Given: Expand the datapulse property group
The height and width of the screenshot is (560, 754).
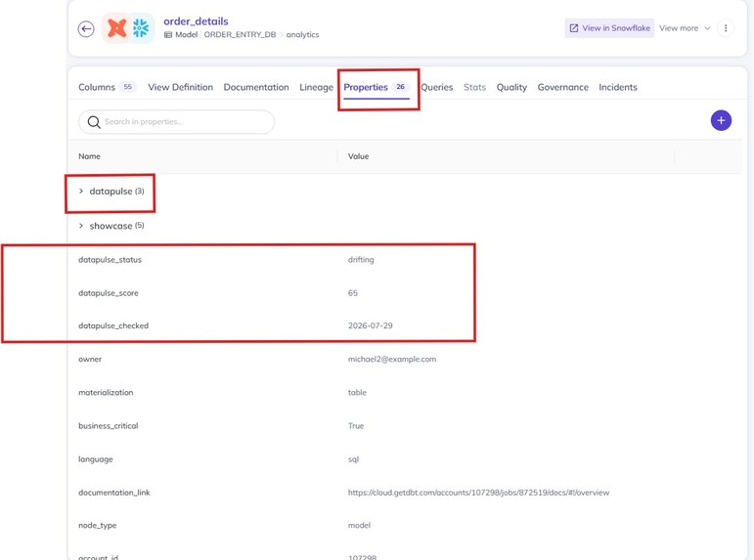Looking at the screenshot, I should [x=81, y=192].
